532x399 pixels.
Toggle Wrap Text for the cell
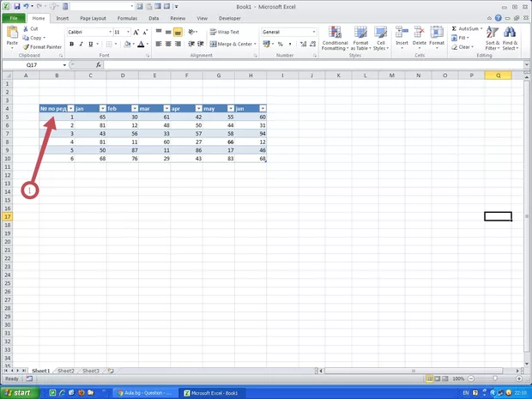[223, 32]
